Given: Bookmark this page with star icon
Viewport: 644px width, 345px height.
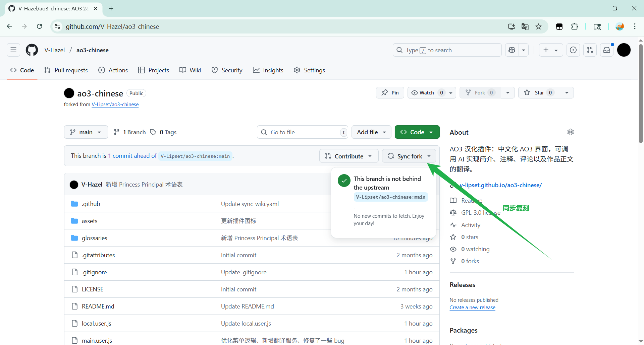Looking at the screenshot, I should tap(538, 27).
